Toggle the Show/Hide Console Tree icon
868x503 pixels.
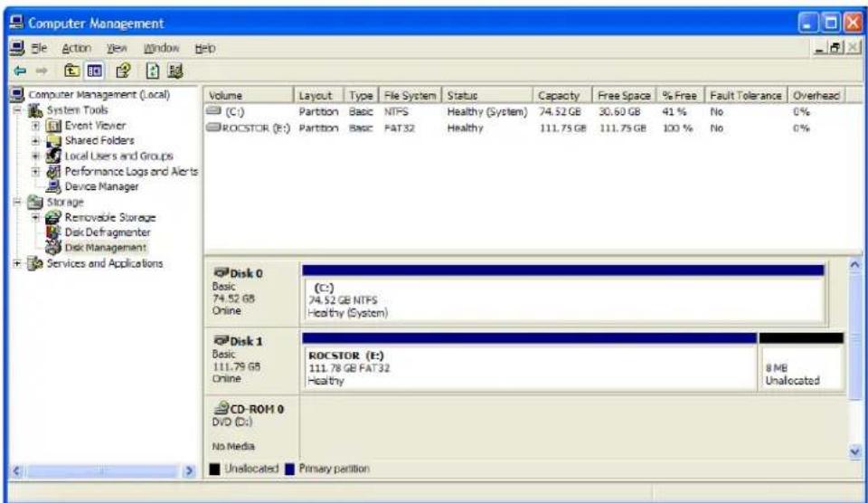pos(95,71)
